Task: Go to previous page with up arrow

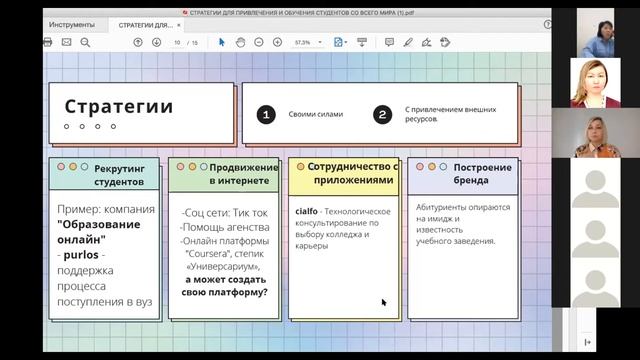Action: pyautogui.click(x=138, y=42)
